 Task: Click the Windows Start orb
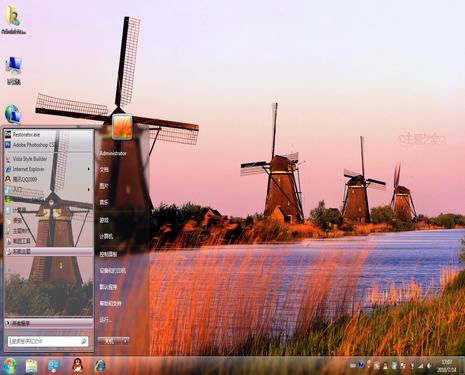9,366
